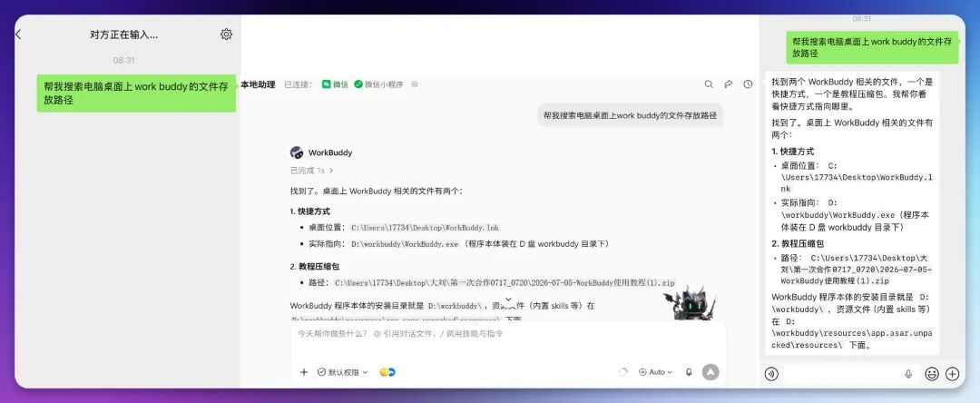The image size is (980, 403).
Task: Send message with the round arrow button
Action: [710, 372]
